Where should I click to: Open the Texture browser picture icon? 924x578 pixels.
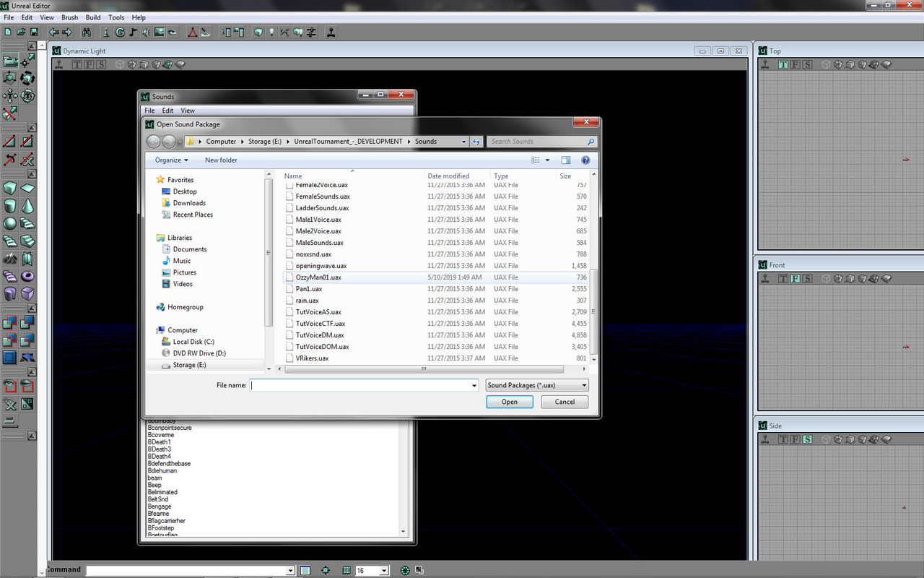160,33
